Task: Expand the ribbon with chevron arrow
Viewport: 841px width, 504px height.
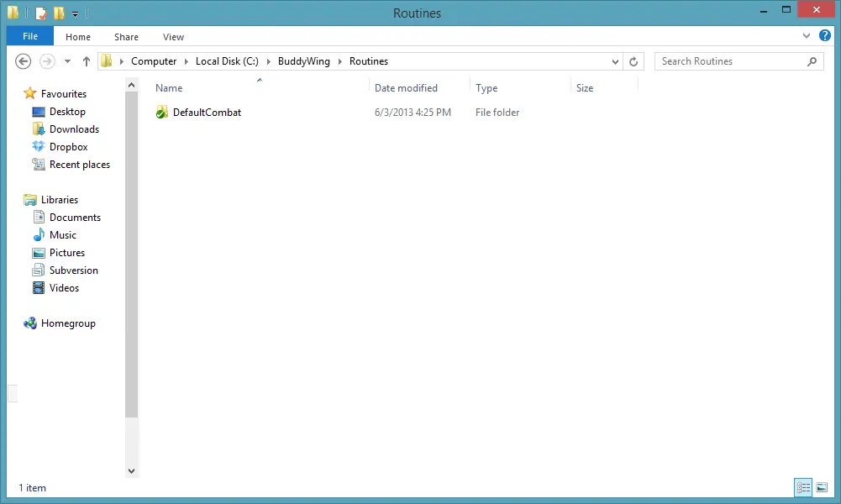Action: click(807, 36)
